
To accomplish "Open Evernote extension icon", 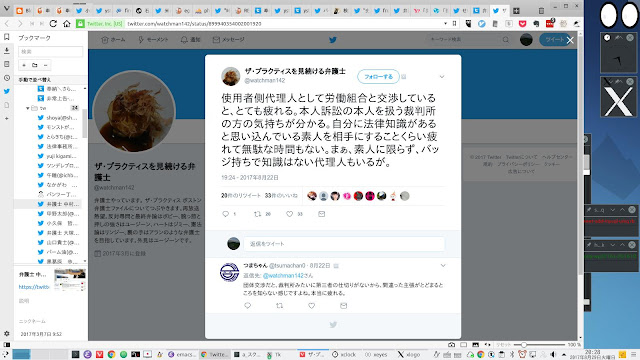I will [x=536, y=24].
